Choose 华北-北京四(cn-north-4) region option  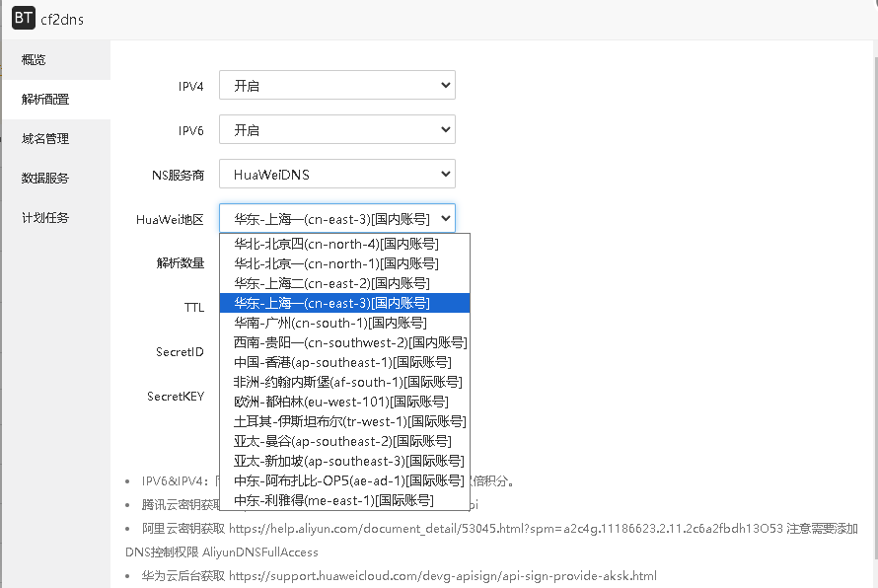pos(335,244)
